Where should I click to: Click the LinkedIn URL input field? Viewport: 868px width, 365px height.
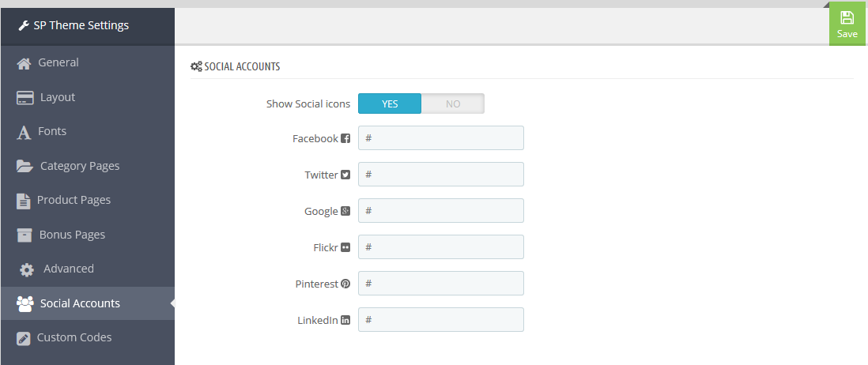(x=440, y=320)
